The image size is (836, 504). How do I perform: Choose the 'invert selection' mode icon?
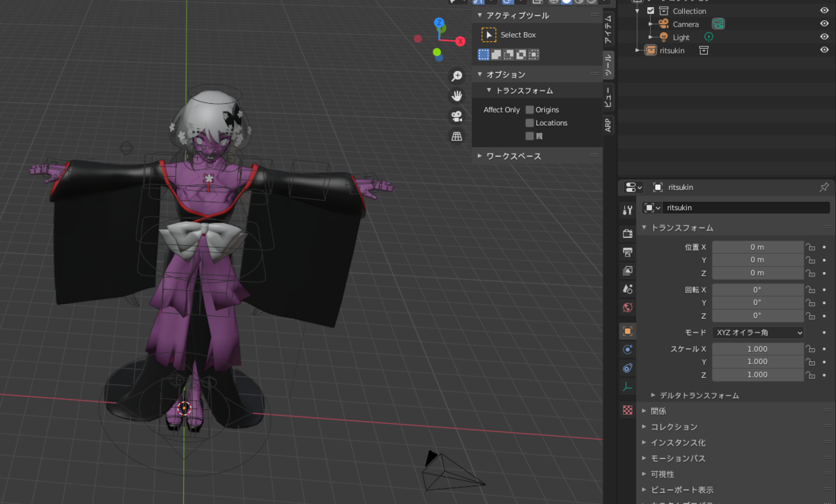[x=521, y=54]
